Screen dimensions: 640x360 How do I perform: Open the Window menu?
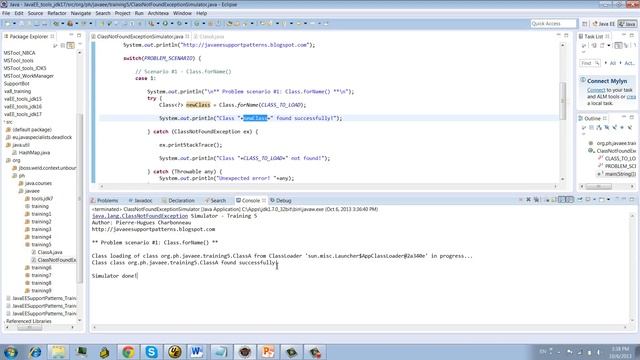click(x=182, y=13)
